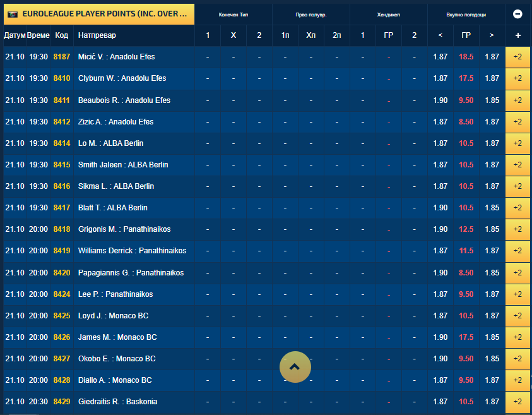Image resolution: width=532 pixels, height=415 pixels.
Task: Open the Lo M. : ALBA Berlin match
Action: pyautogui.click(x=110, y=143)
